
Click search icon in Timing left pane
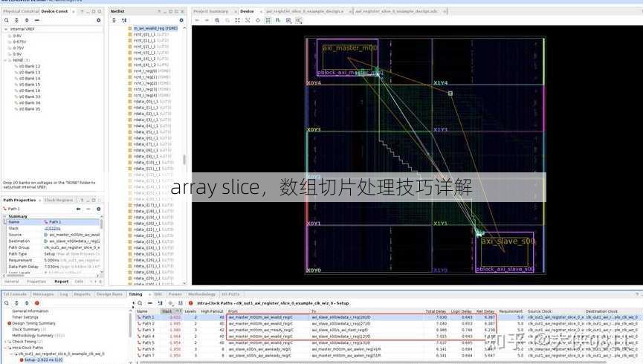coord(7,303)
